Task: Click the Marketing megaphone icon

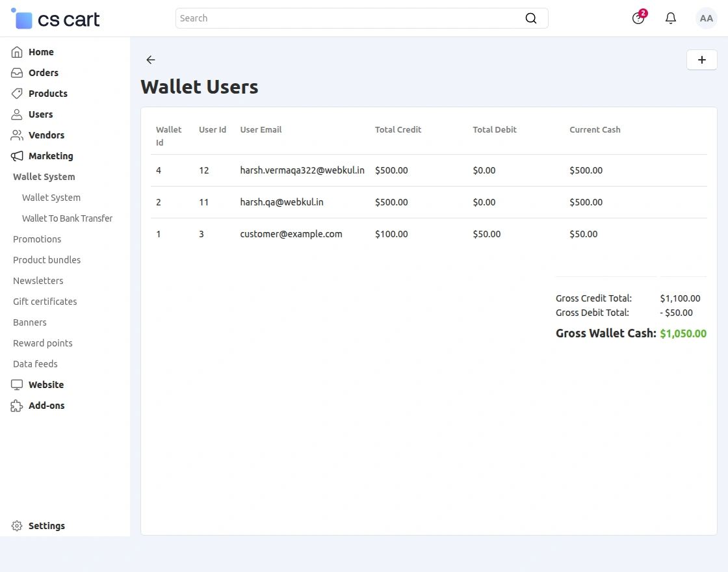Action: coord(16,156)
